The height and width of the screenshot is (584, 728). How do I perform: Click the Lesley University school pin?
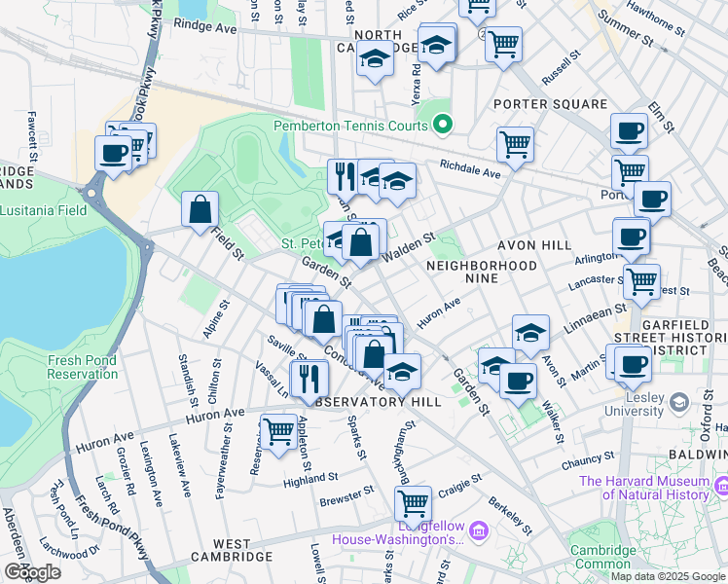(x=680, y=403)
